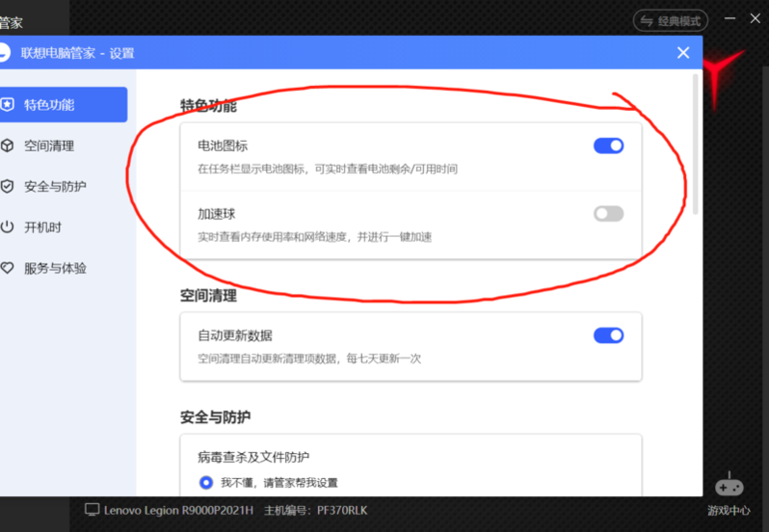Open 游戏中心 via the gamepad icon
The height and width of the screenshot is (532, 769).
coord(729,486)
